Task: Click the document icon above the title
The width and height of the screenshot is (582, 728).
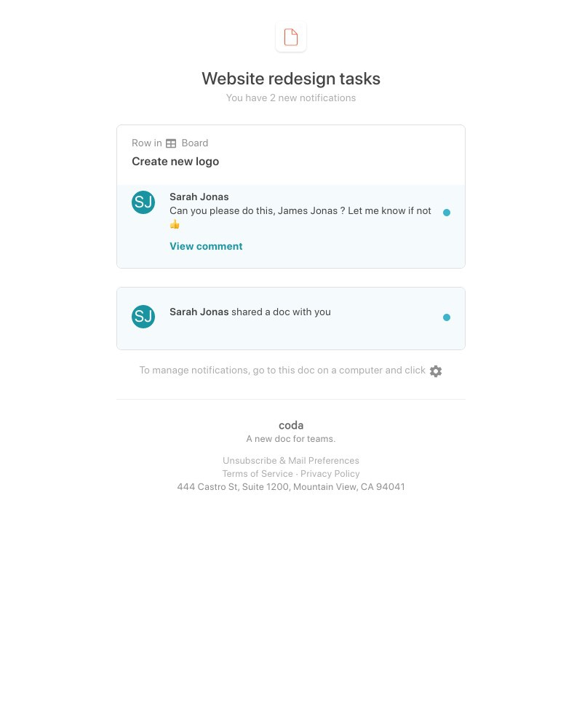Action: [x=291, y=36]
